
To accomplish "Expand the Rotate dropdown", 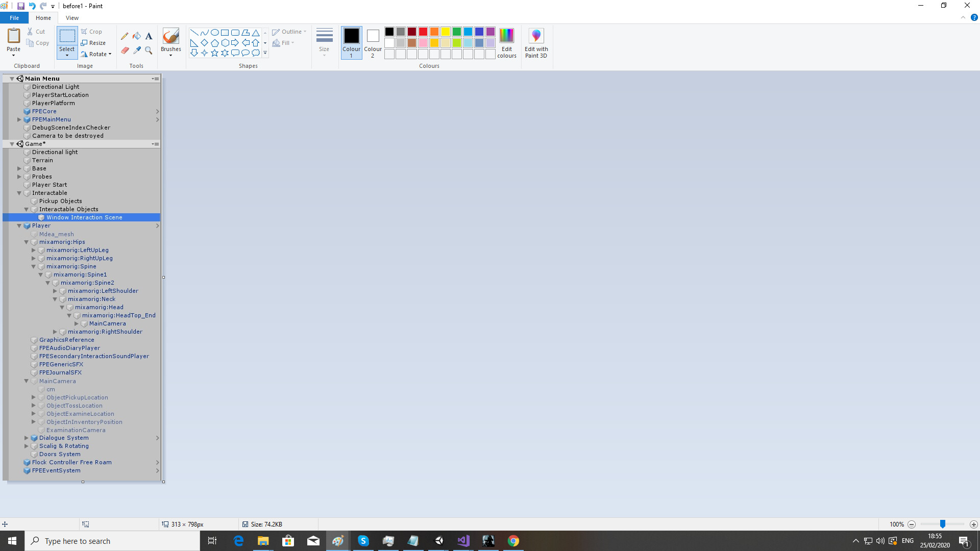I will coord(110,54).
